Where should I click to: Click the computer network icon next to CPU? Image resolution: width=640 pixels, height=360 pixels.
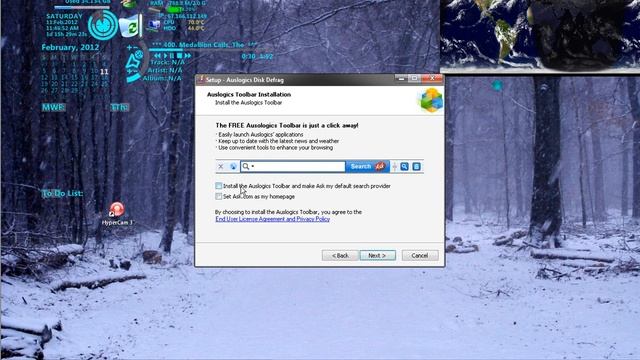click(154, 25)
